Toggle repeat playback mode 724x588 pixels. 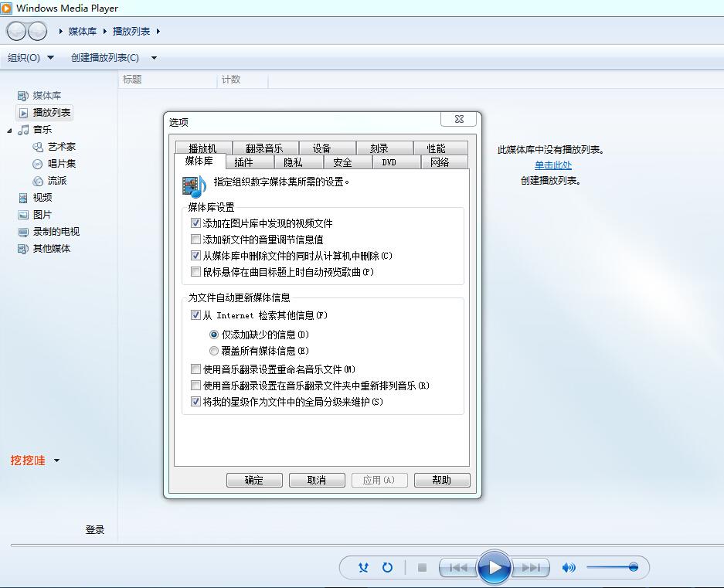[387, 567]
